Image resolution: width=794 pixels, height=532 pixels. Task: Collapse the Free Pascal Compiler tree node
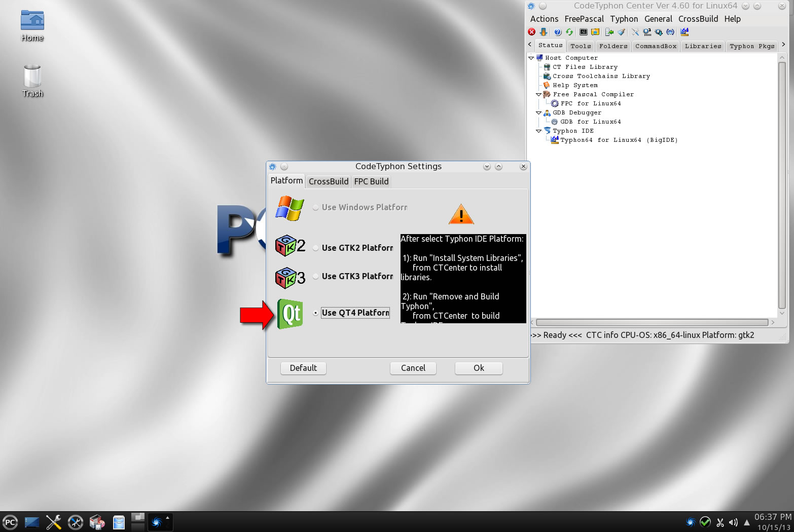539,95
